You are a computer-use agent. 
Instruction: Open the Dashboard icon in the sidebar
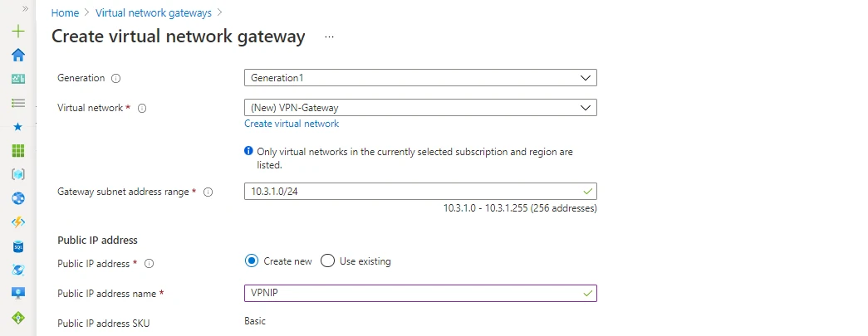pyautogui.click(x=17, y=79)
